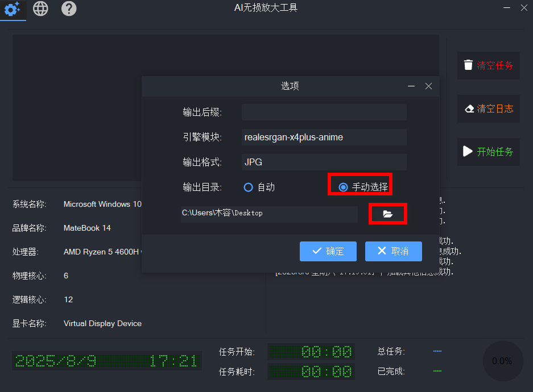Click the 逻辑核心 value 12
Screen dimensions: 533x392
[68, 300]
